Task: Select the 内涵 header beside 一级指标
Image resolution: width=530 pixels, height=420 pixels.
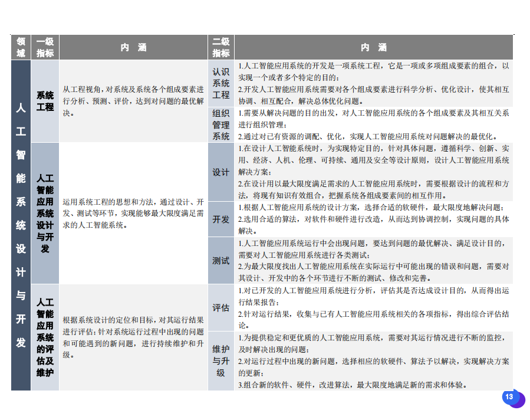Action: [x=134, y=47]
